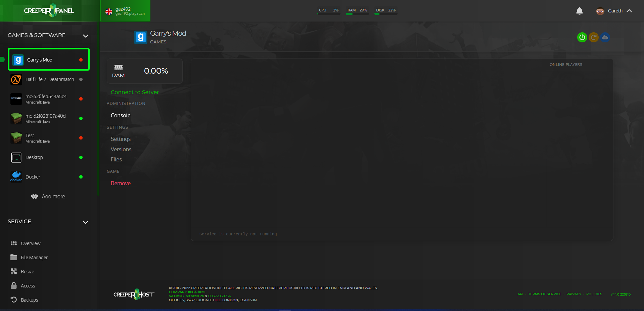Viewport: 644px width, 311px height.
Task: Click the console command input area
Action: 402,234
